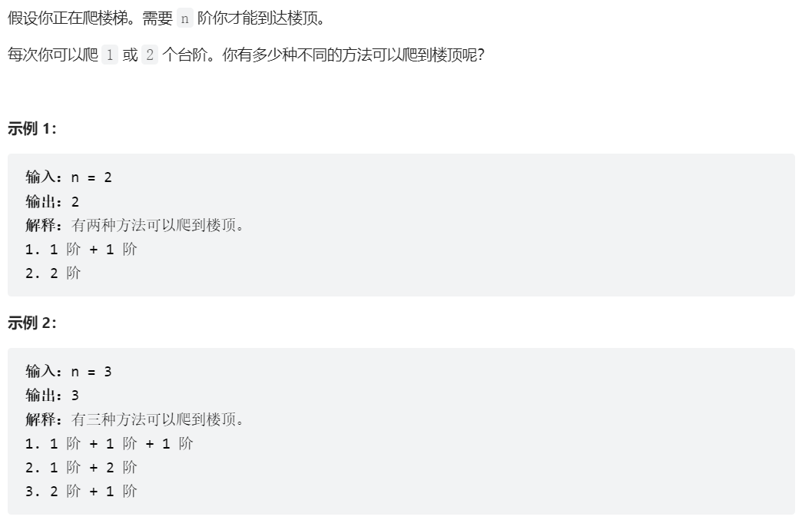812x530 pixels.
Task: Click the 示例 1 heading
Action: 31,128
